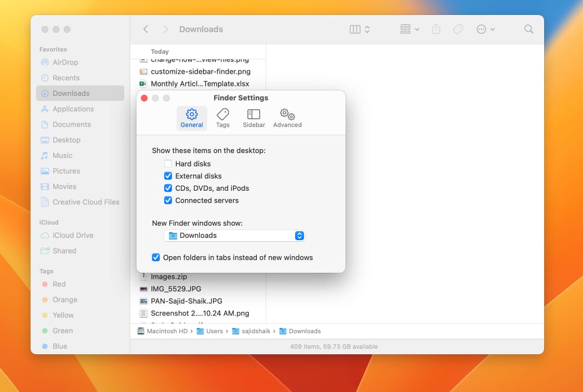583x392 pixels.
Task: Open iCloud Drive in the sidebar
Action: (x=72, y=236)
